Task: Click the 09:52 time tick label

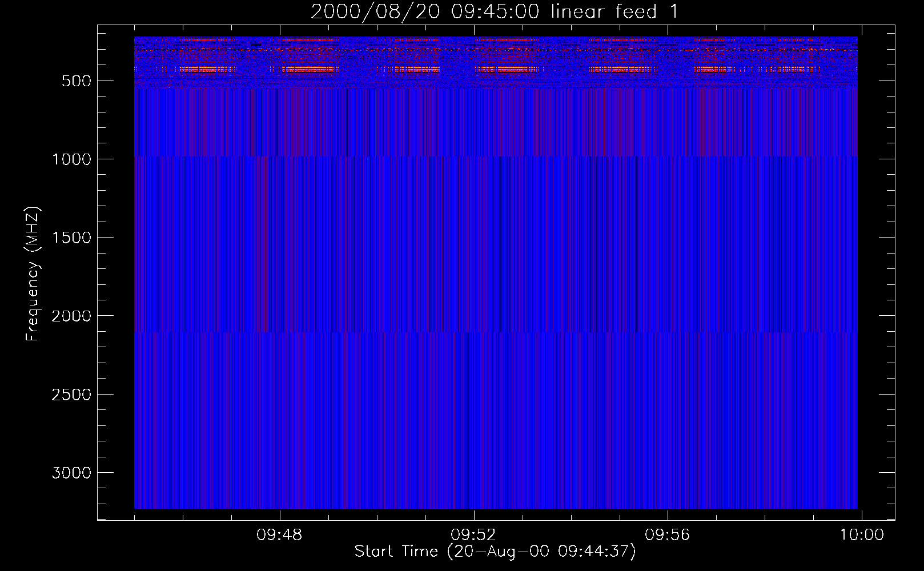Action: [473, 535]
